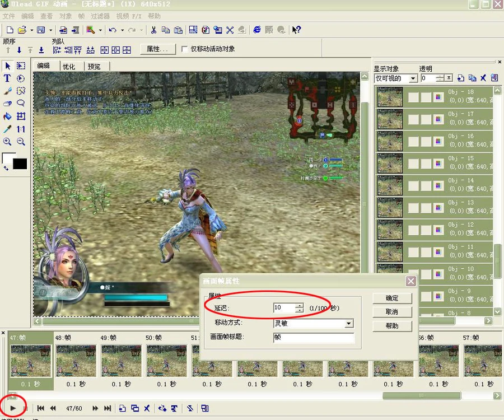Screen dimensions: 504x420
Task: Click the play animation button
Action: (13, 408)
